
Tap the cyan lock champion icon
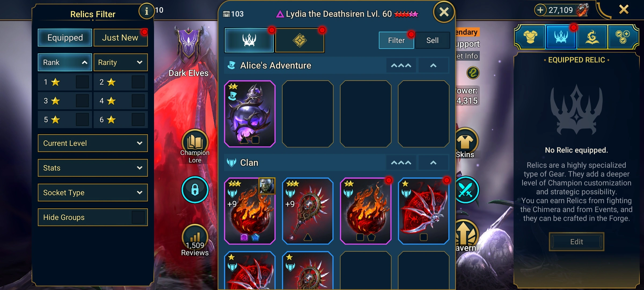[x=195, y=190]
